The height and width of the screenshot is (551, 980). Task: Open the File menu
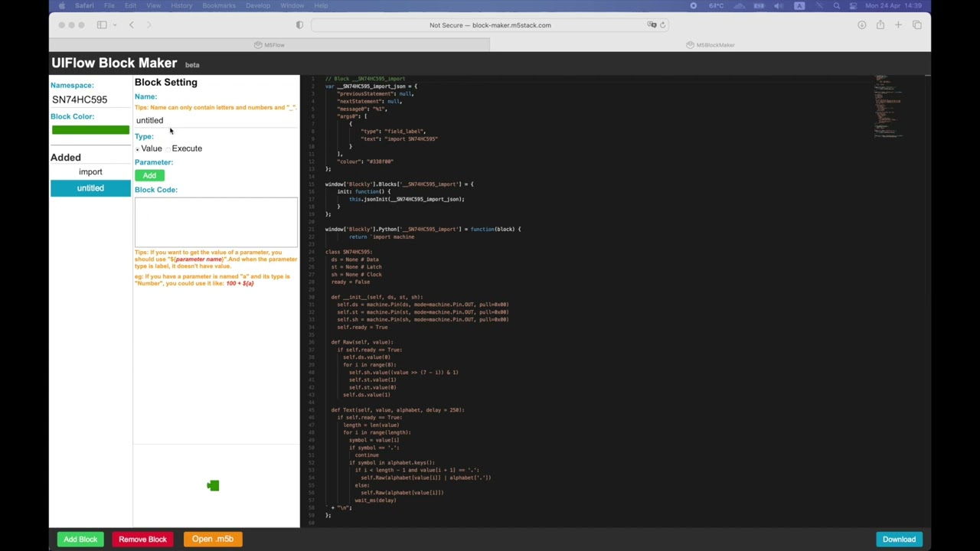click(x=109, y=5)
